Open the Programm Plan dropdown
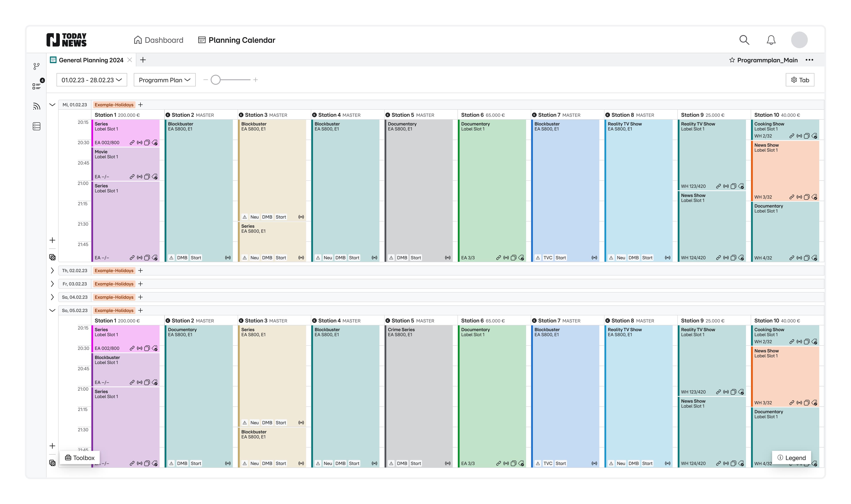Viewport: 851px width, 504px height. tap(165, 80)
